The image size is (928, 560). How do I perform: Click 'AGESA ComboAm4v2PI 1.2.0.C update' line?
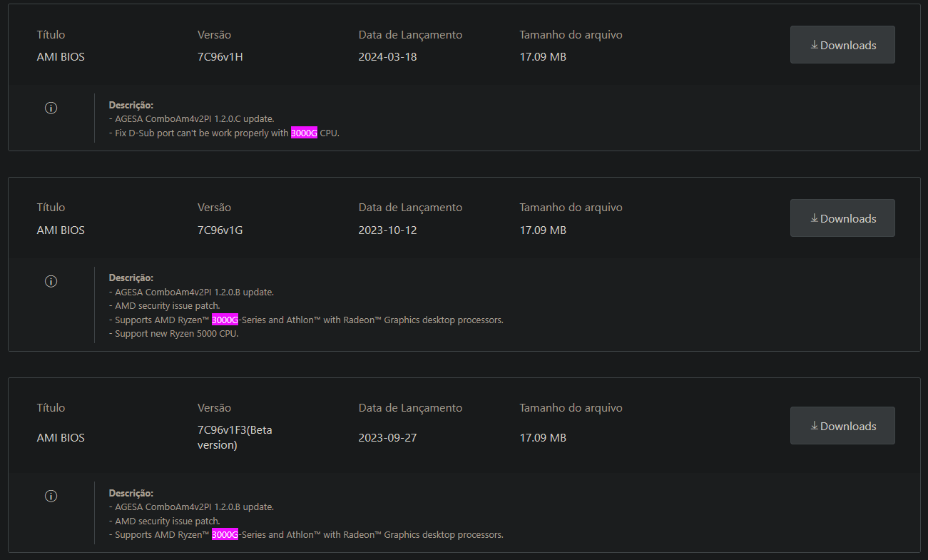(191, 118)
